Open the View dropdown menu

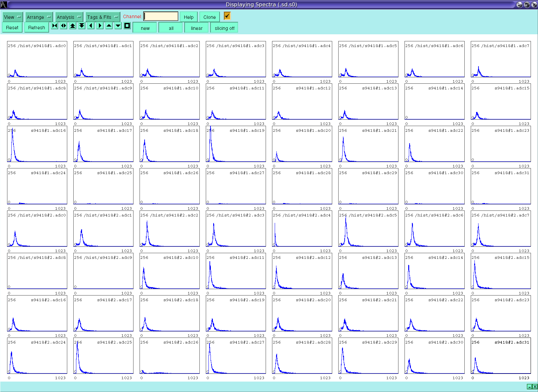[x=12, y=17]
